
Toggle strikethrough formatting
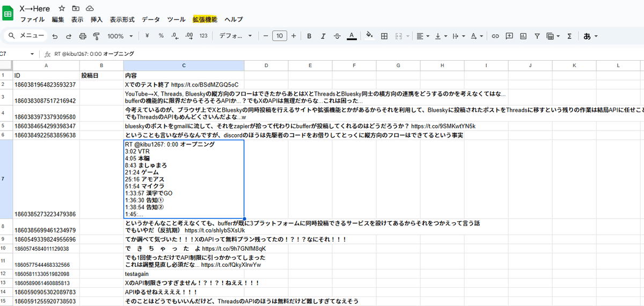click(337, 36)
